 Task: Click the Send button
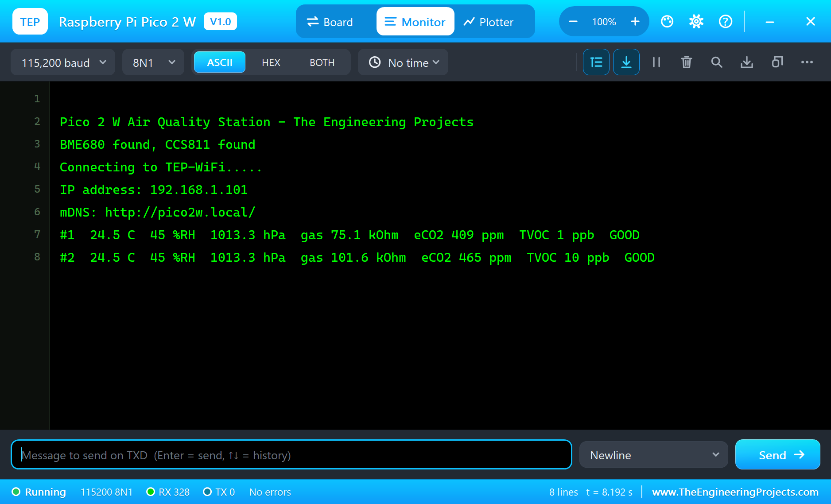pos(778,454)
